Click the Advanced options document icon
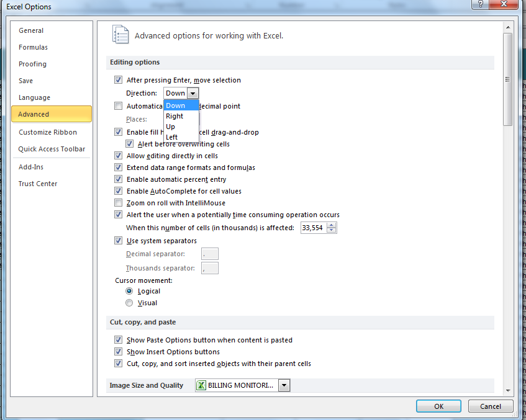Viewport: 526px width, 420px height. click(x=120, y=35)
